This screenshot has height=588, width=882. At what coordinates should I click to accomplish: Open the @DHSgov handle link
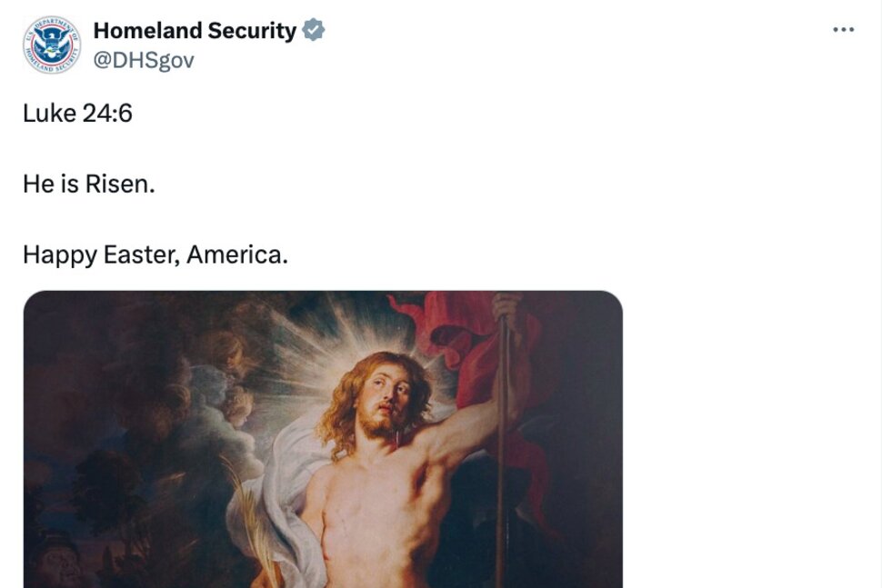pyautogui.click(x=144, y=61)
